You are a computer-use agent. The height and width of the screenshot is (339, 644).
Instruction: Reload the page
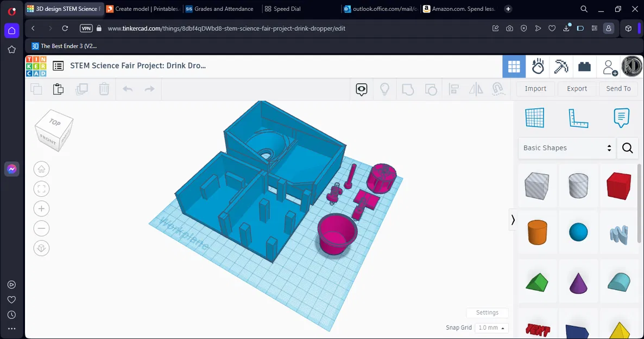(65, 28)
